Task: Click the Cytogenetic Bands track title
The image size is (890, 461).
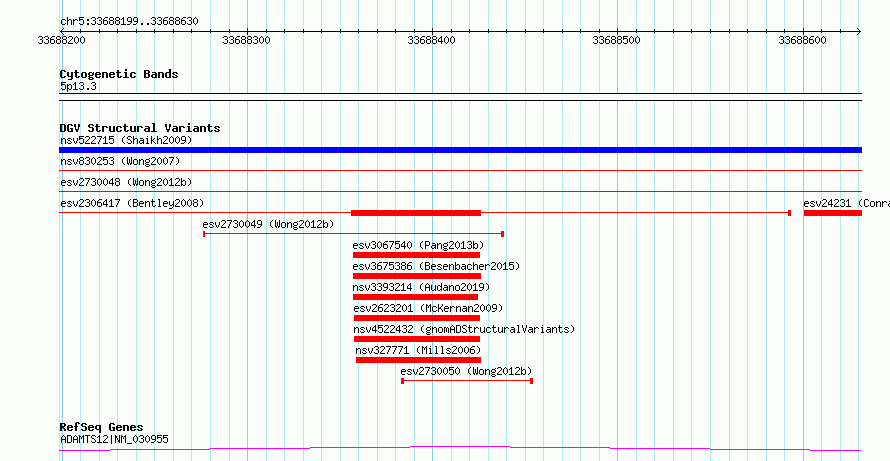Action: point(119,74)
